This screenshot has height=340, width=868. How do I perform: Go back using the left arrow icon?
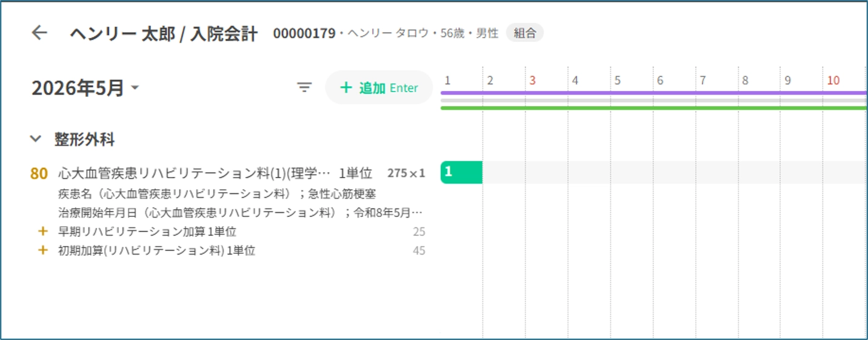click(x=39, y=33)
